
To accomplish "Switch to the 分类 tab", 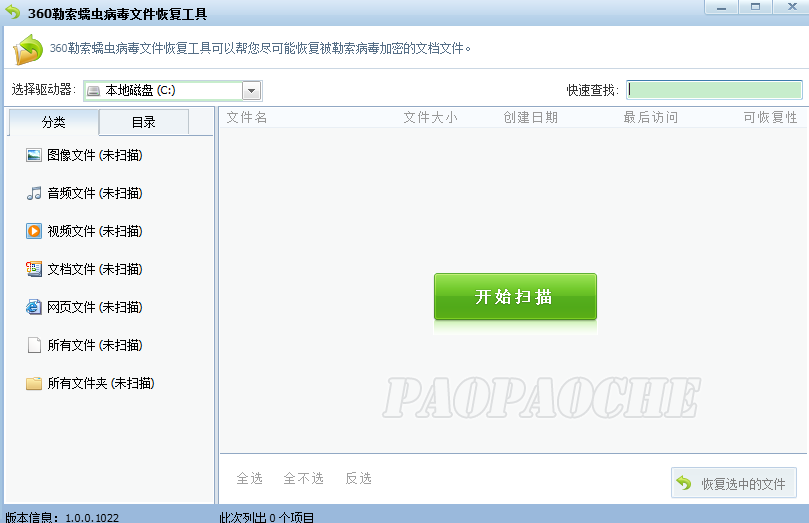I will [x=54, y=122].
